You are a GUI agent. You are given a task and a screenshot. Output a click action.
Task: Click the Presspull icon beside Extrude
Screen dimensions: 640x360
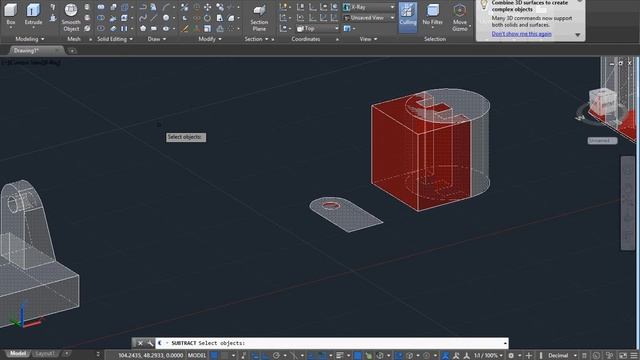53,18
